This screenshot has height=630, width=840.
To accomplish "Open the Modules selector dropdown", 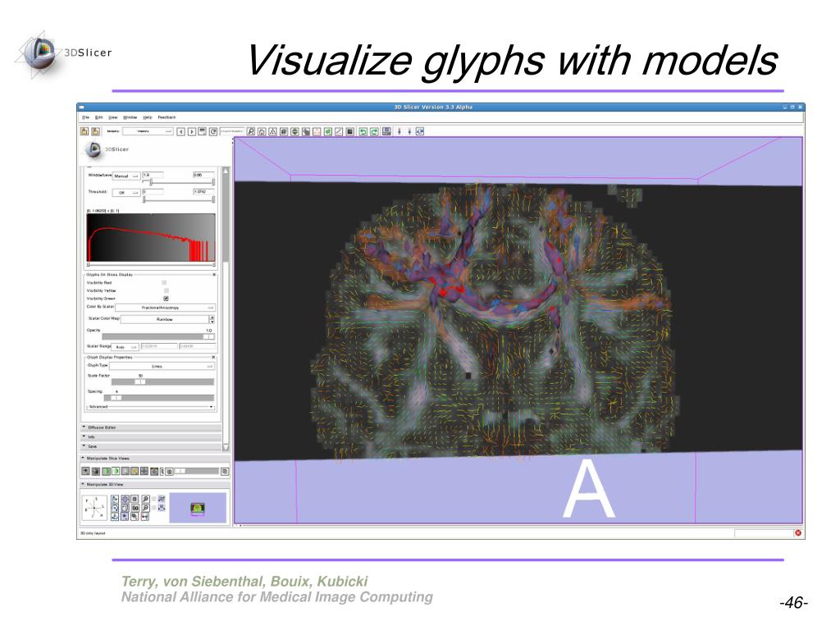I will [x=148, y=131].
